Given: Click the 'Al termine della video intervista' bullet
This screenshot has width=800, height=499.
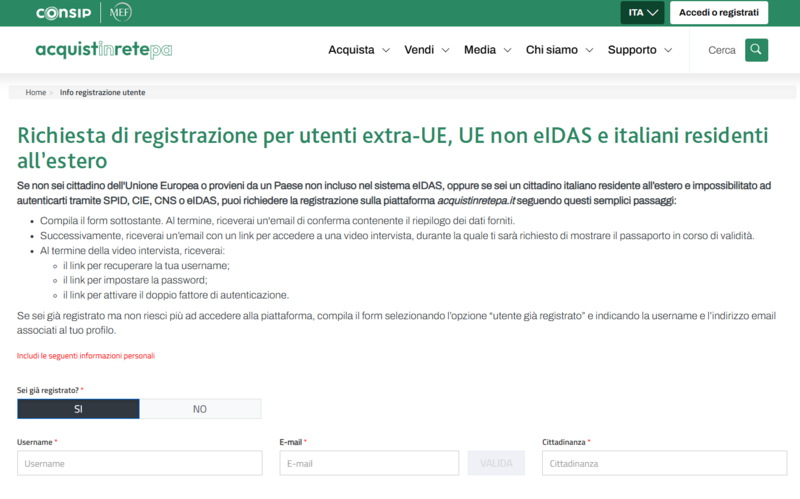Looking at the screenshot, I should pyautogui.click(x=132, y=251).
